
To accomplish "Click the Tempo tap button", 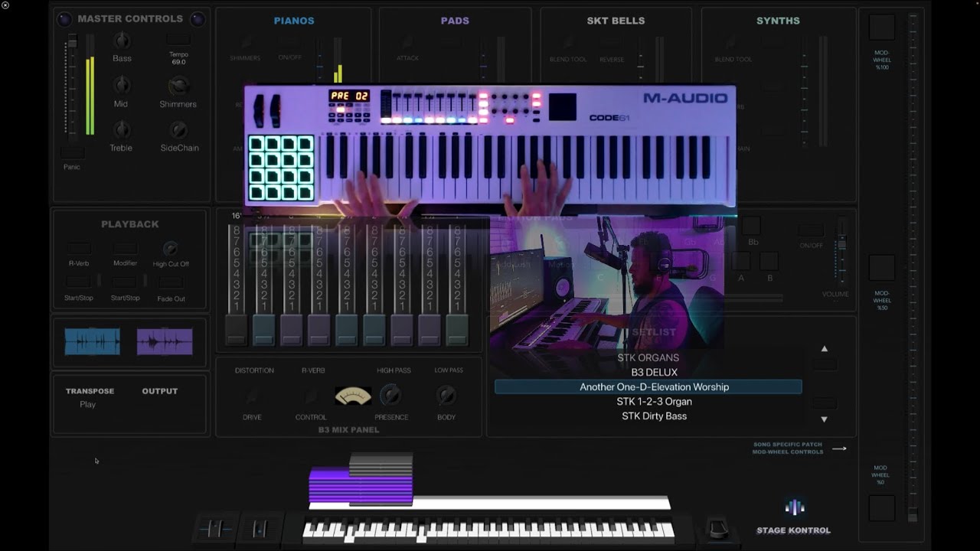I will click(x=178, y=39).
